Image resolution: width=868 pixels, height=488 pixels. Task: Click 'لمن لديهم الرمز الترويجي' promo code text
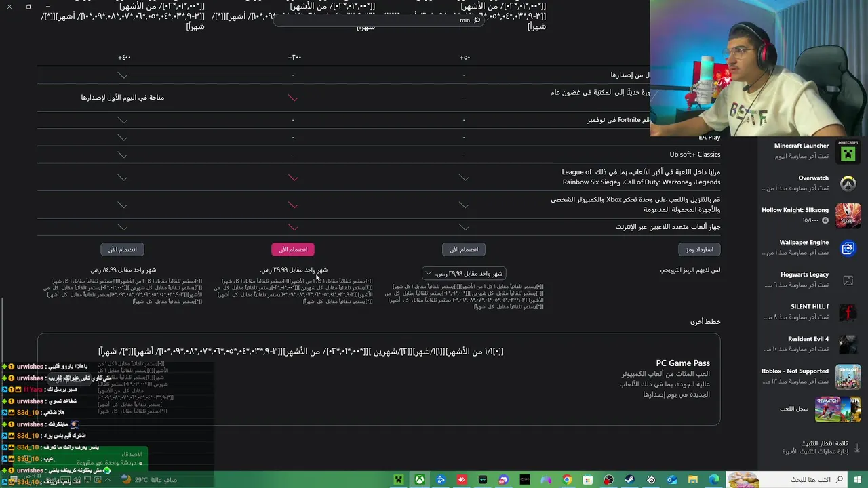pos(690,270)
